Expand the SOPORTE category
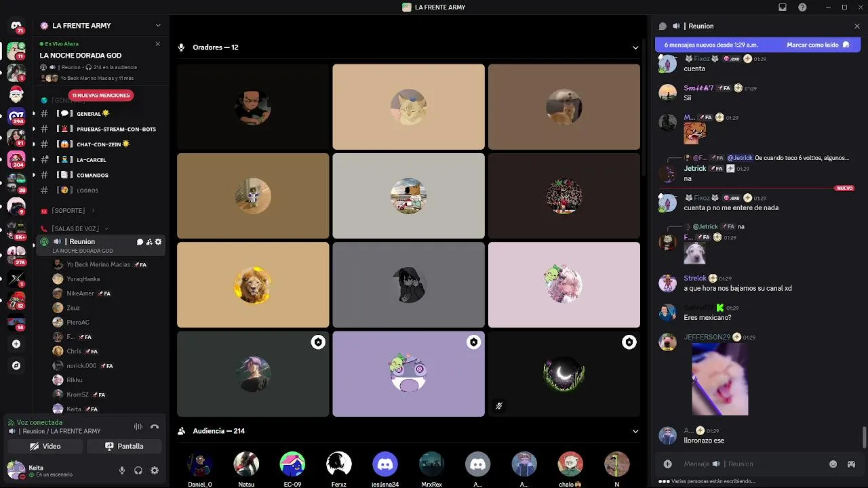Image resolution: width=868 pixels, height=488 pixels. tap(68, 211)
